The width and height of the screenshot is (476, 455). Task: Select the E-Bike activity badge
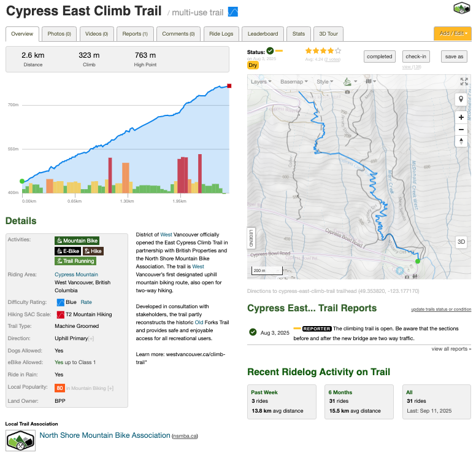point(67,251)
